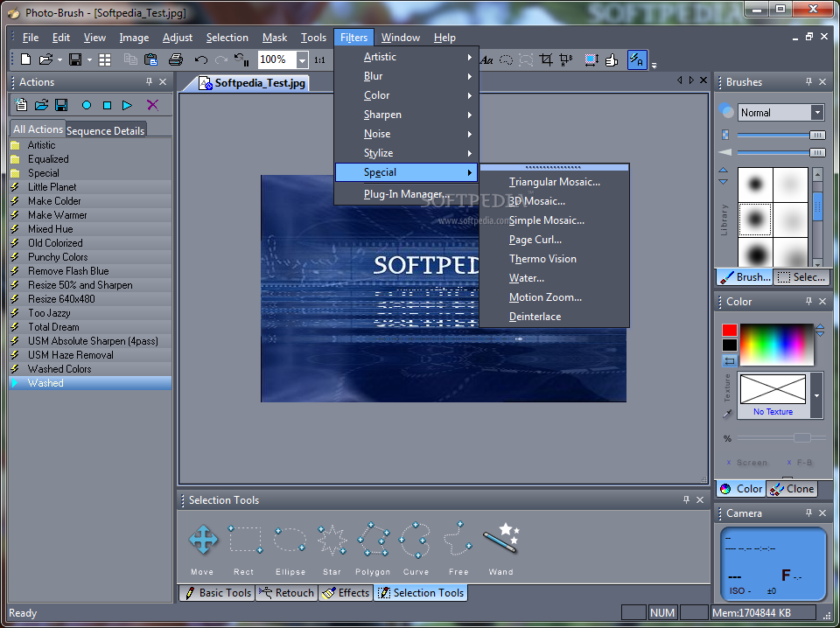Click the New document icon in the toolbar

[25, 59]
